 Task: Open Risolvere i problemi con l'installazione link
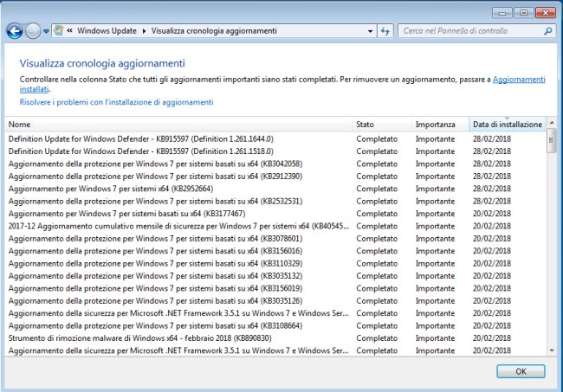point(116,102)
